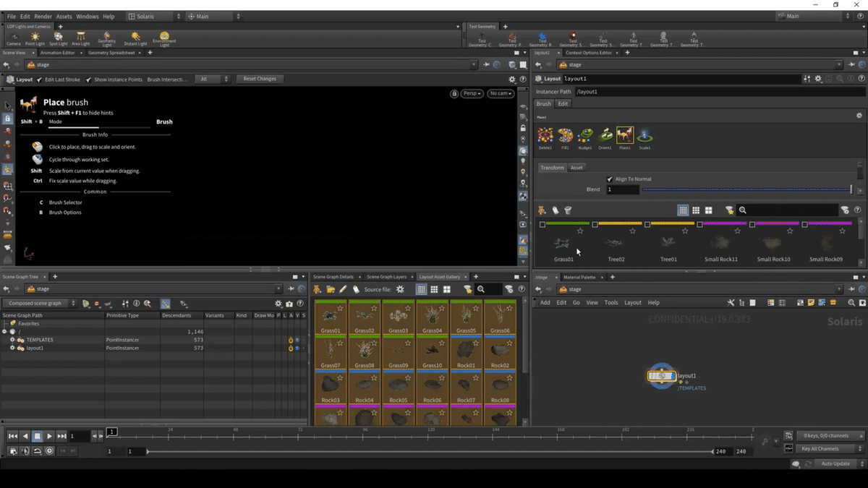Open Tools menu in network editor
Image resolution: width=868 pixels, height=488 pixels.
[x=611, y=303]
